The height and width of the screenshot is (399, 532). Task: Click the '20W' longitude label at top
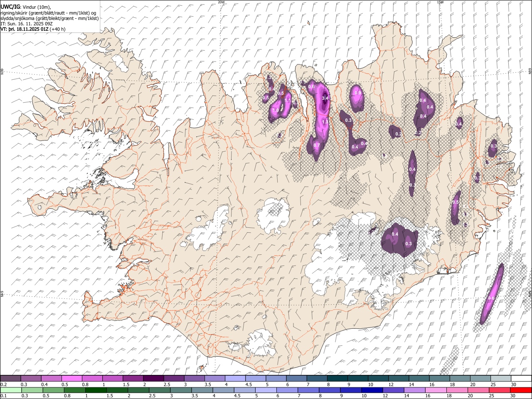(x=221, y=2)
